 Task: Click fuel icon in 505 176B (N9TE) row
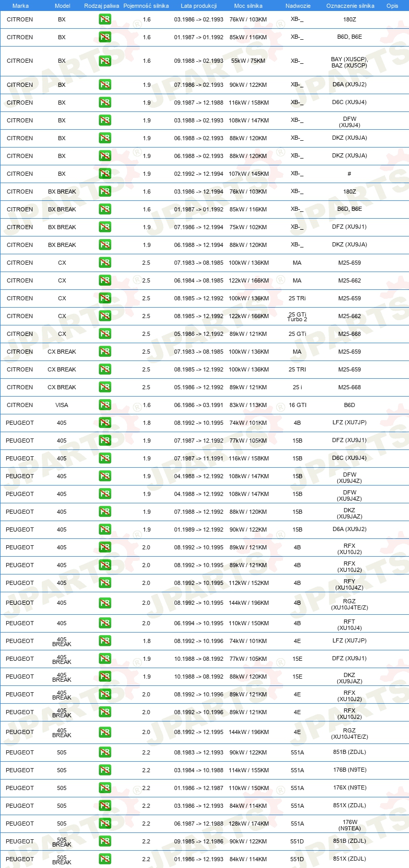[105, 770]
